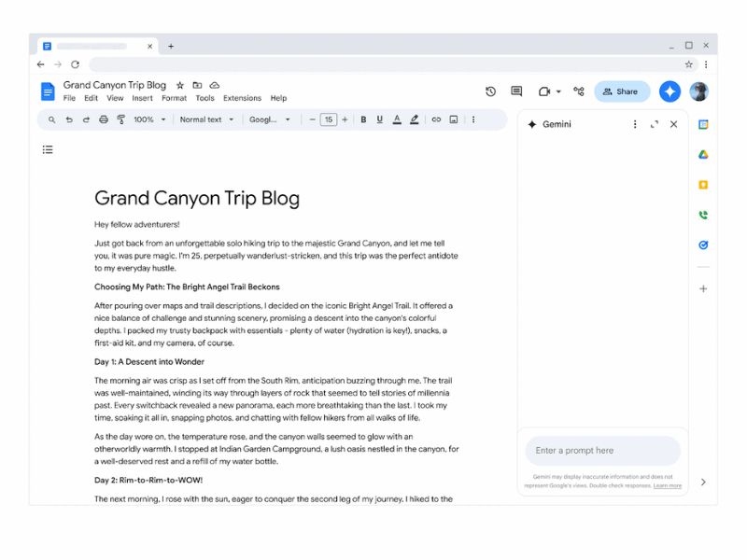Open the Extensions menu
747x560 pixels.
tap(242, 98)
